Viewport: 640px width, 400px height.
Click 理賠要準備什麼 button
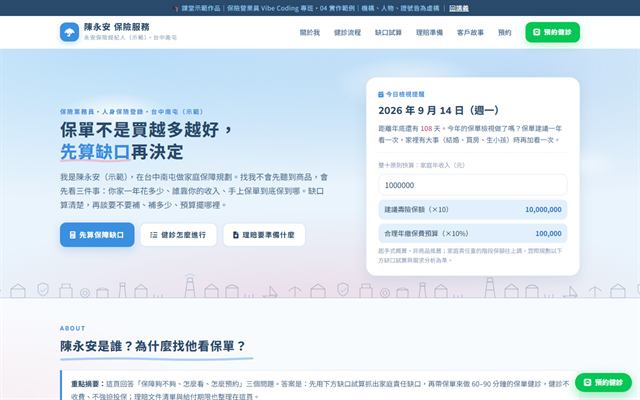point(264,235)
